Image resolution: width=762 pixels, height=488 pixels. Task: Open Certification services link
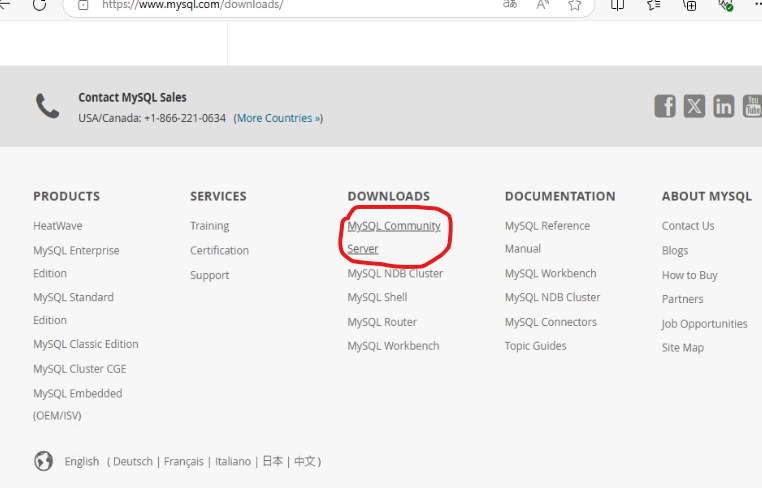click(x=219, y=250)
